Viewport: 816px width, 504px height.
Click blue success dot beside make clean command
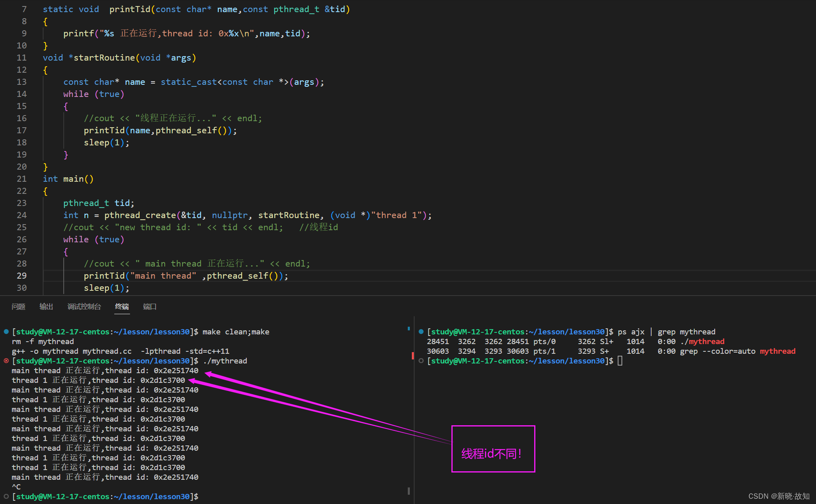(6, 332)
